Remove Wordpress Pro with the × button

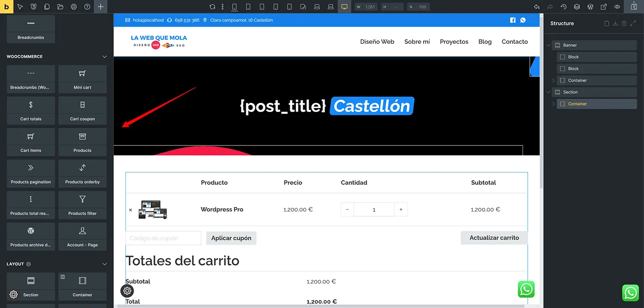(x=131, y=210)
